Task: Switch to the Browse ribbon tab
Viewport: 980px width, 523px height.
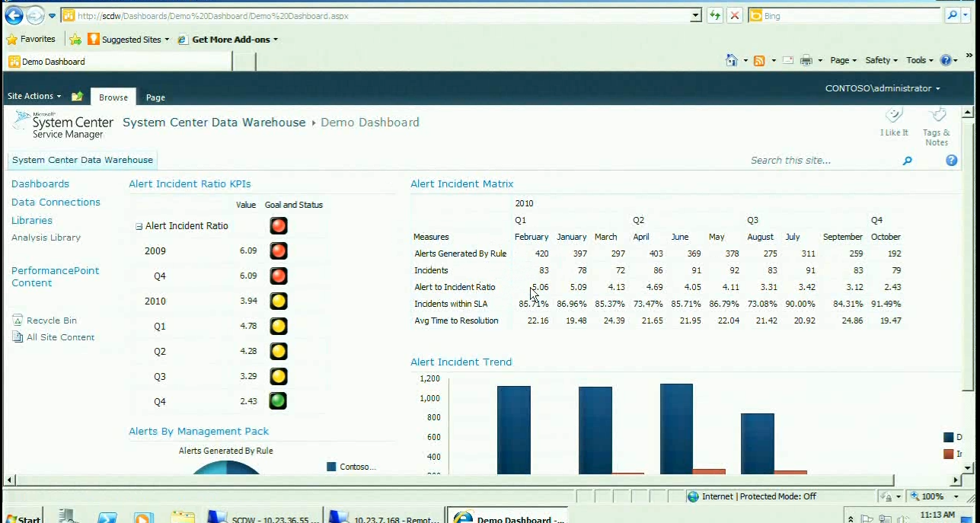Action: (113, 97)
